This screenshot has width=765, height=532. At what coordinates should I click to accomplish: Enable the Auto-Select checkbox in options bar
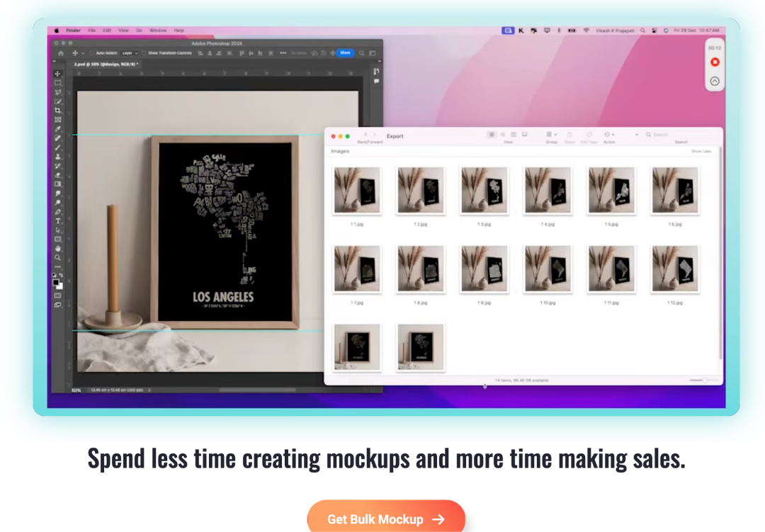click(x=91, y=53)
